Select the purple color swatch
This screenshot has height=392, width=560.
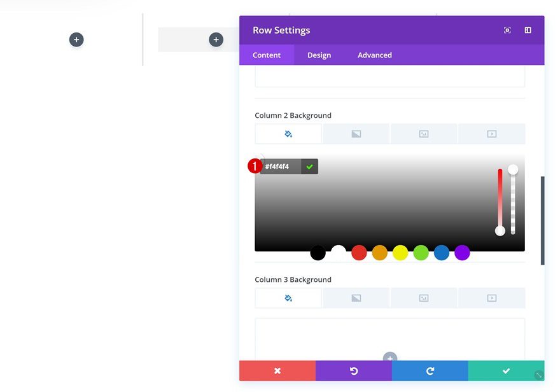[x=462, y=253]
